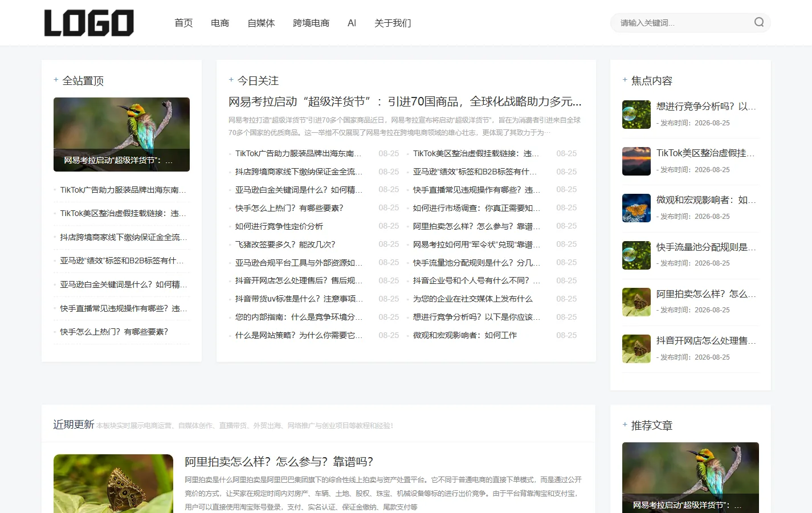The image size is (812, 513).
Task: Click thumbnail beside 快手流量池分配规则是 in 焦点内容
Action: [636, 255]
